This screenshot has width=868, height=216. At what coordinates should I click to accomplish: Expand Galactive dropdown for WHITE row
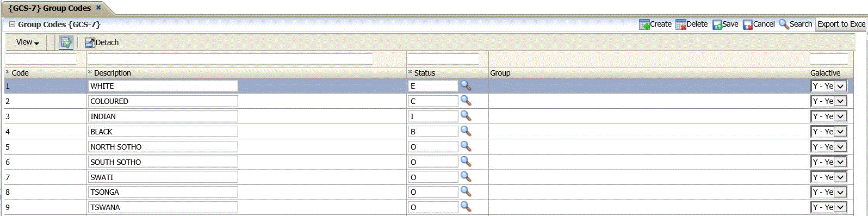coord(840,86)
